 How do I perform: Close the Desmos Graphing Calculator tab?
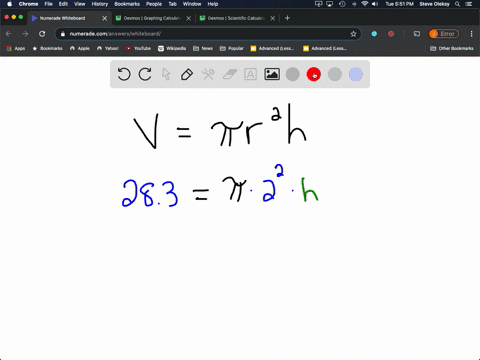click(x=189, y=18)
